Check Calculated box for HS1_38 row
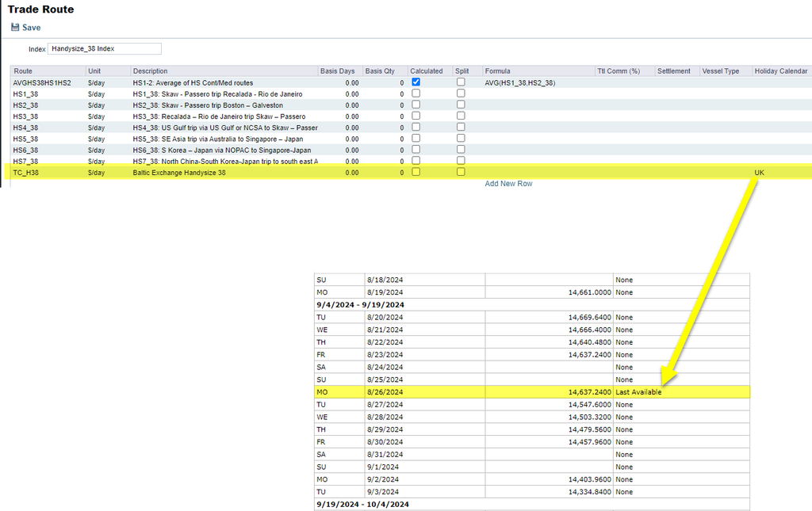812x511 pixels. 416,93
